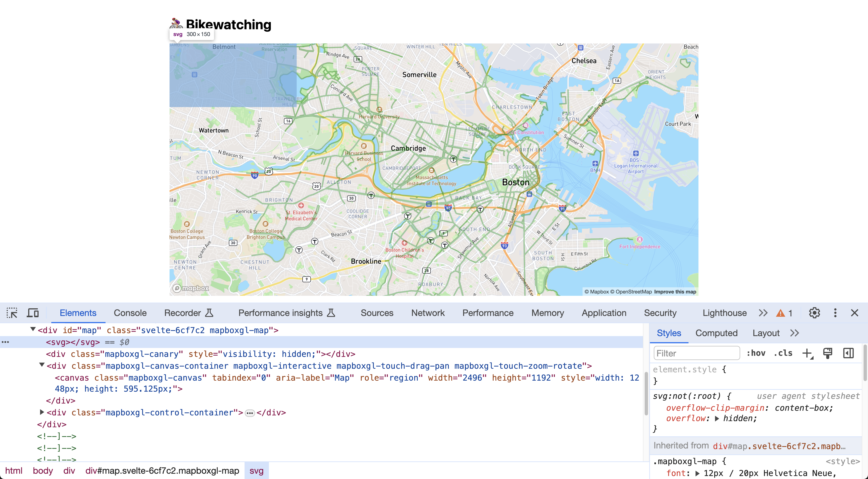Select body in the breadcrumb bar
Viewport: 868px width, 479px height.
(x=43, y=471)
